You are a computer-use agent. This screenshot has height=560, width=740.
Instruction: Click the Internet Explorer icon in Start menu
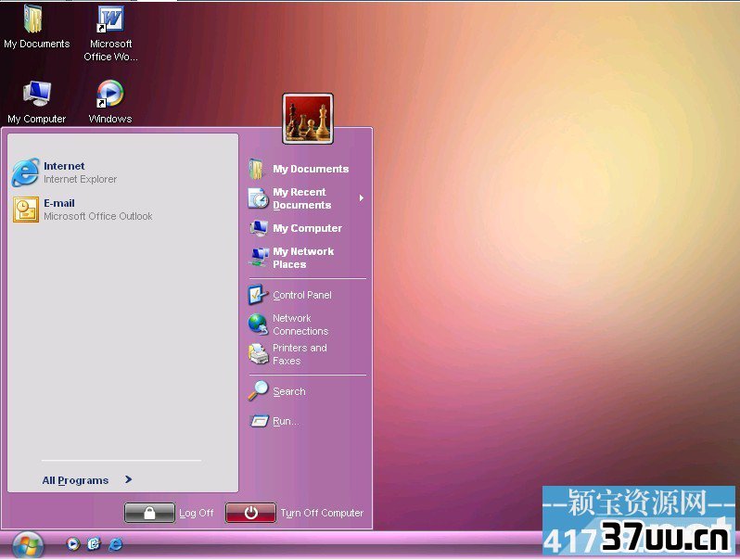tap(25, 172)
